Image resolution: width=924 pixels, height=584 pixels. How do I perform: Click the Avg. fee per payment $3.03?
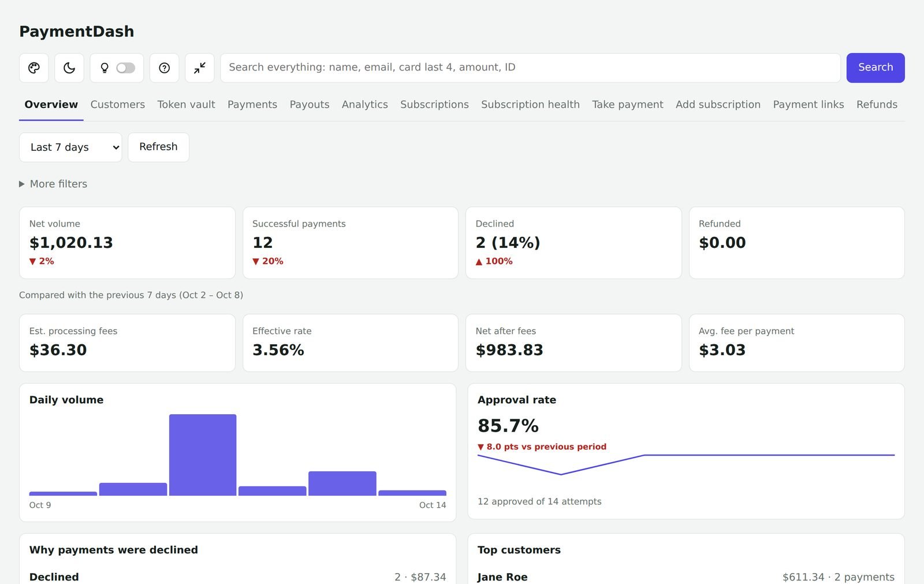pos(722,350)
